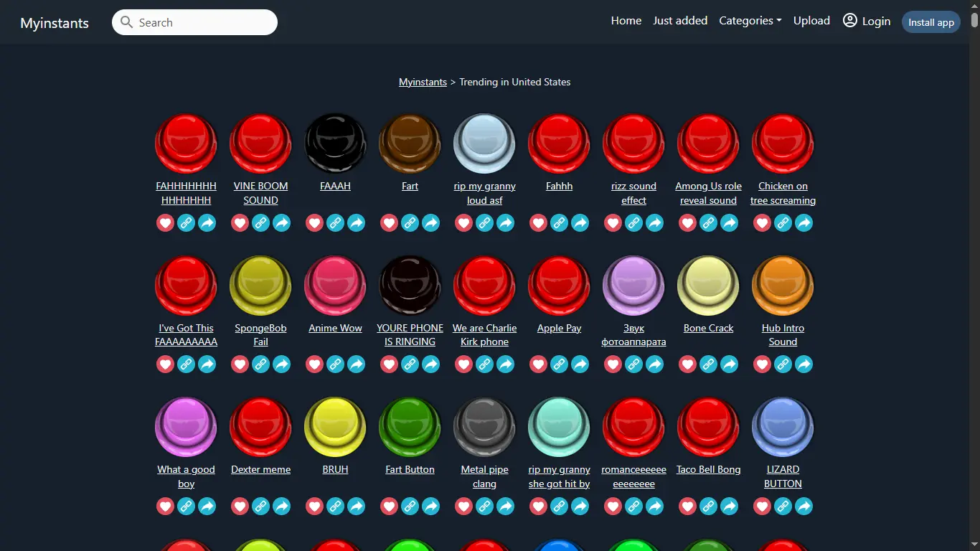Share the BRUH sound
The image size is (980, 551).
pos(356,507)
